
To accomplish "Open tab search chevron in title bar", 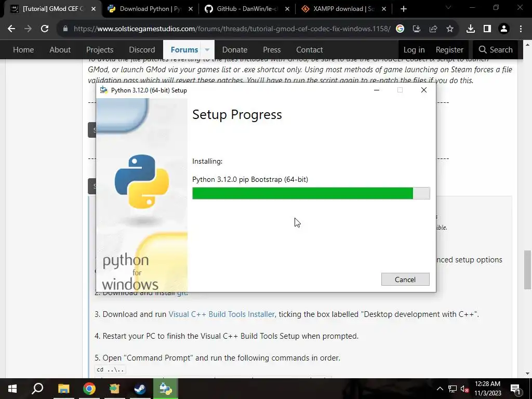I will click(x=448, y=7).
